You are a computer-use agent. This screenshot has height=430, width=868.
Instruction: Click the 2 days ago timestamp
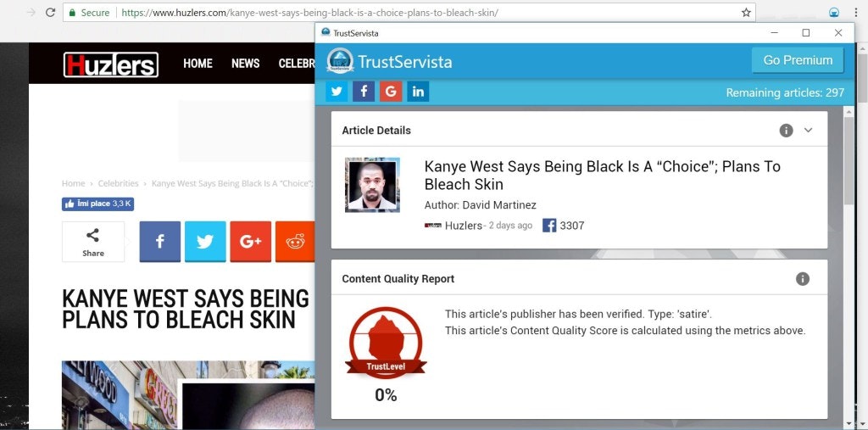(510, 226)
